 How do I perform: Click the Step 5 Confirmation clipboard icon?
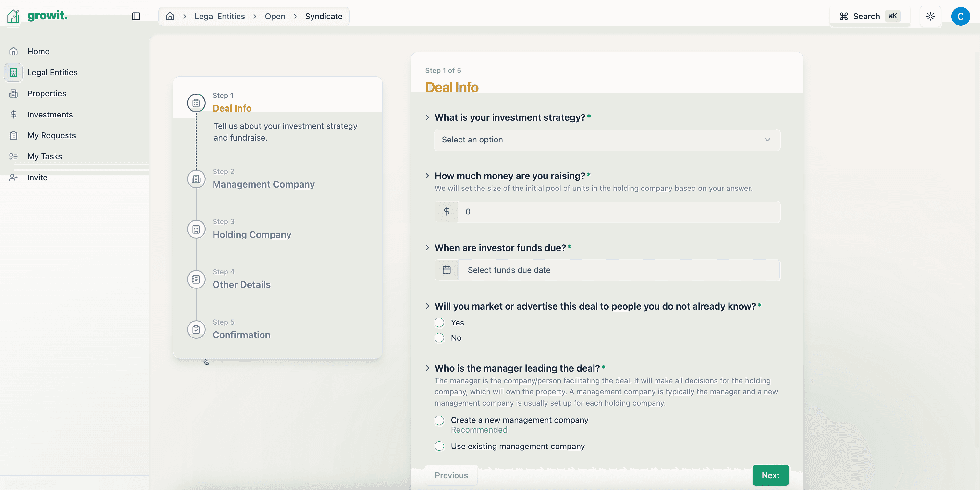(196, 329)
